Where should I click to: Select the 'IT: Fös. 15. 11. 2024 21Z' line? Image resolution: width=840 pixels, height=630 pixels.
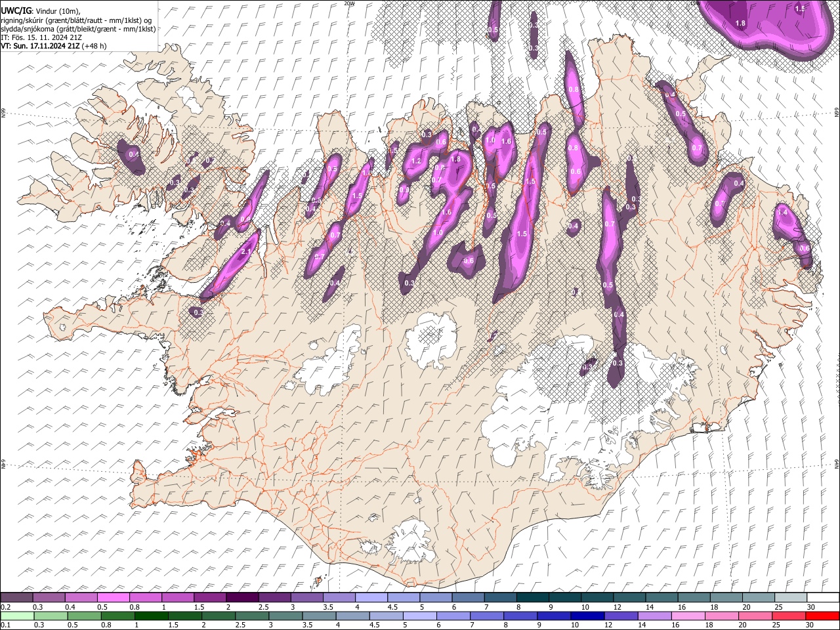click(x=41, y=37)
